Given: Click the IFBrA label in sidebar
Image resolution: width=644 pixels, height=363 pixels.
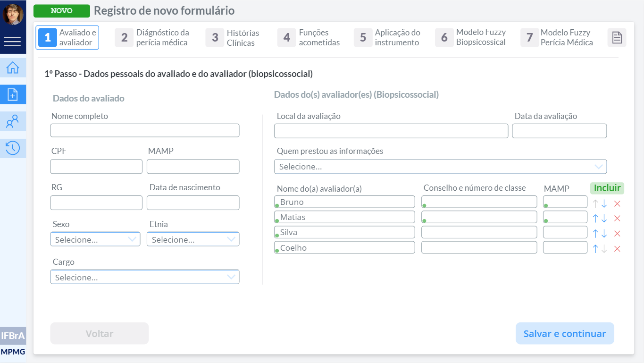Looking at the screenshot, I should pos(13,336).
